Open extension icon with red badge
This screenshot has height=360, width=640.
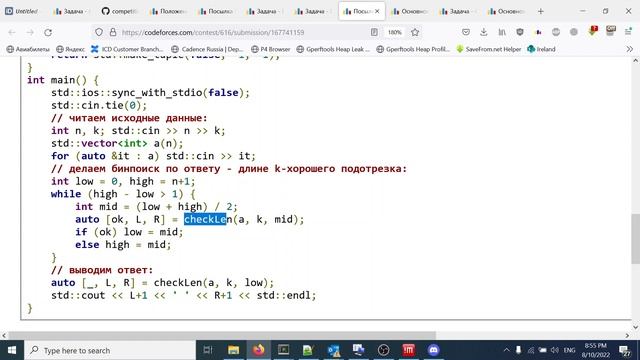[x=593, y=31]
